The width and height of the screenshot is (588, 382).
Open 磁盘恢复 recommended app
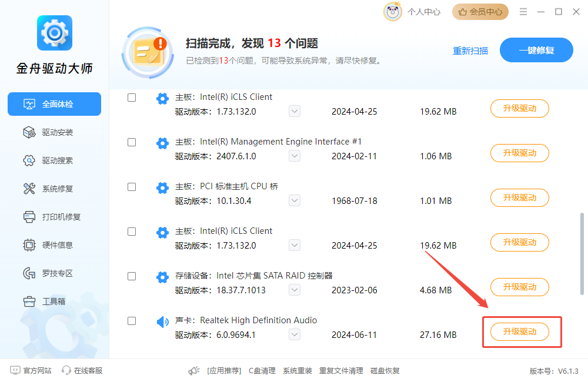pyautogui.click(x=385, y=371)
